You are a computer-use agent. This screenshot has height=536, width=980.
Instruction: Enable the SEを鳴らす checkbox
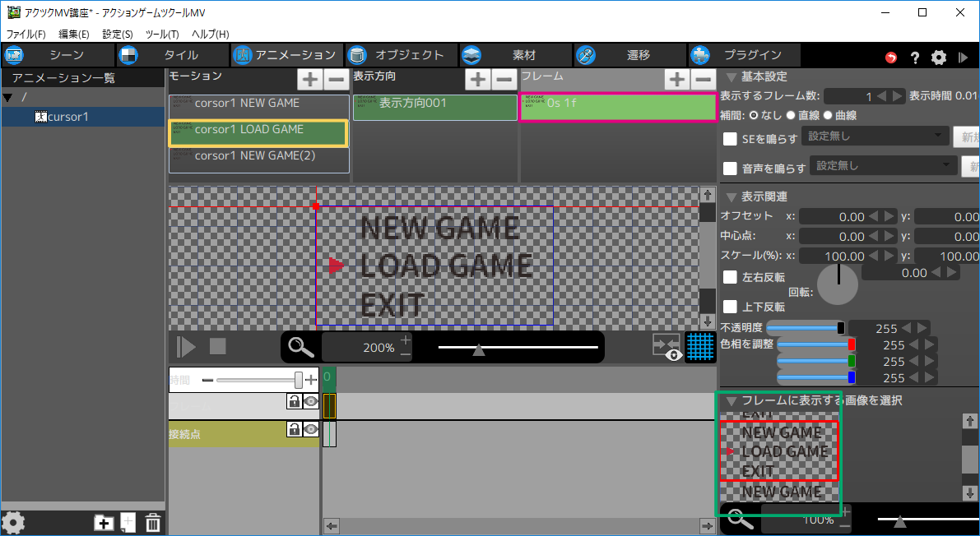[730, 139]
